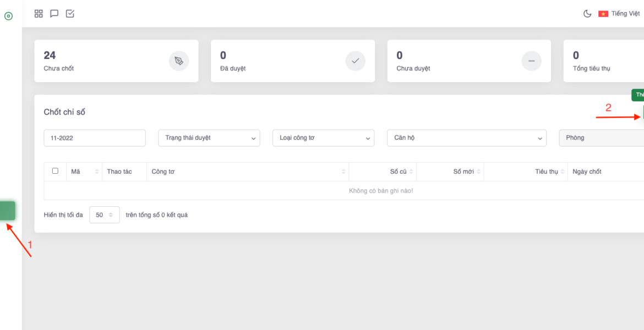Open the checklist tasks icon
The width and height of the screenshot is (644, 330).
pyautogui.click(x=70, y=14)
